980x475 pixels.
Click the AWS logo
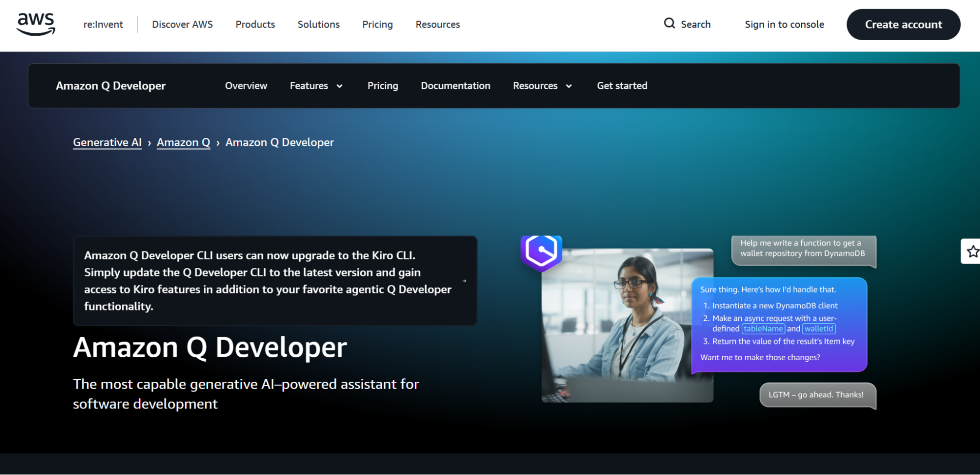coord(35,24)
